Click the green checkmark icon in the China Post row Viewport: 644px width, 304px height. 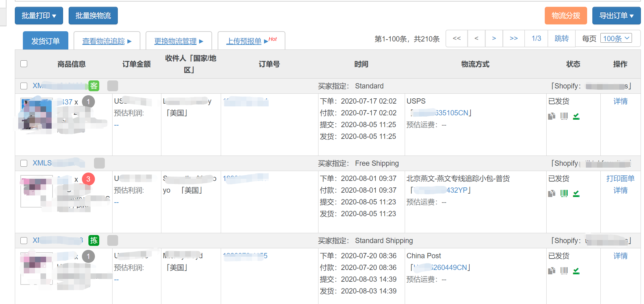576,271
